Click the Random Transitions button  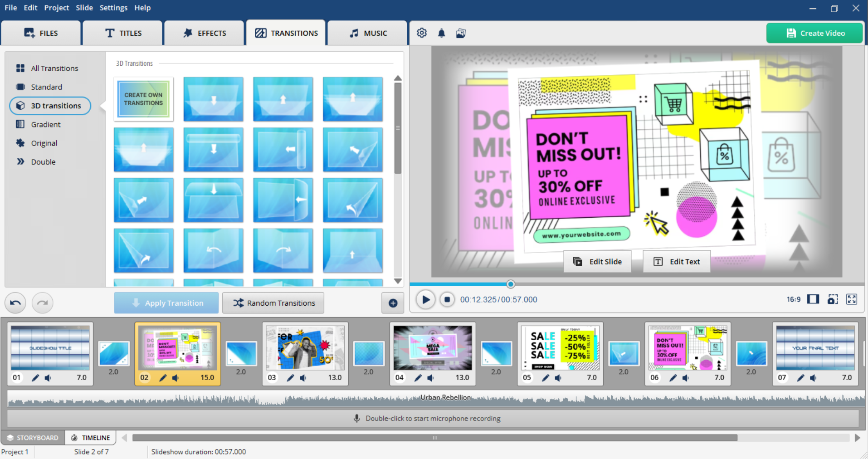273,303
